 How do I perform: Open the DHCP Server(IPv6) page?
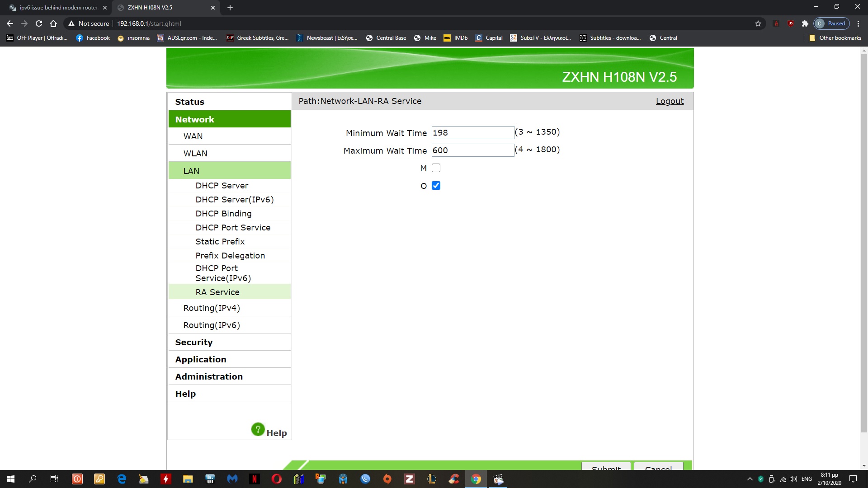[234, 200]
